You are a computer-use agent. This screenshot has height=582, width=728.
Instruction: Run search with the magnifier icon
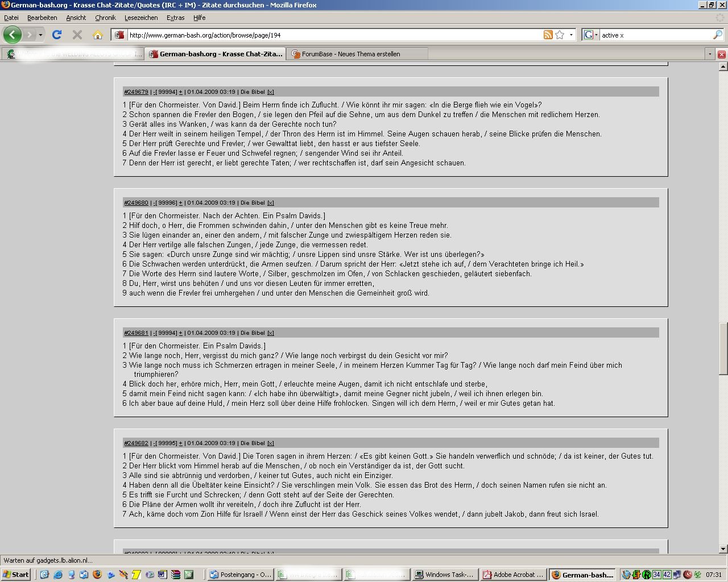point(717,35)
